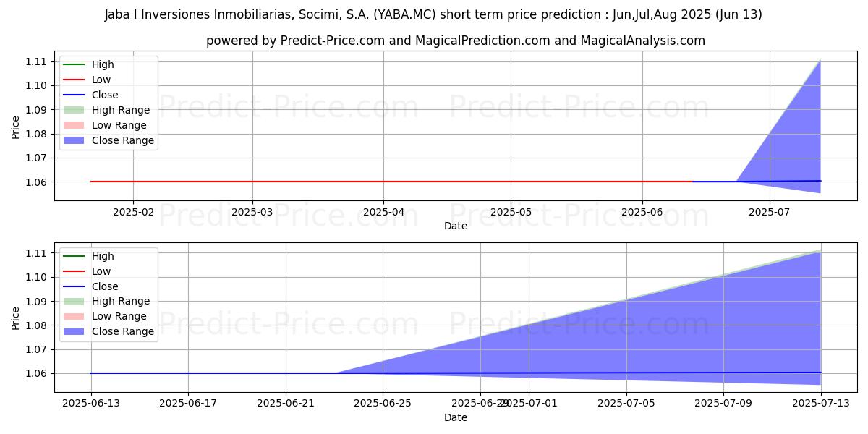Screen dimensions: 868x434
Task: Select the Close label in the top legend
Action: [105, 95]
